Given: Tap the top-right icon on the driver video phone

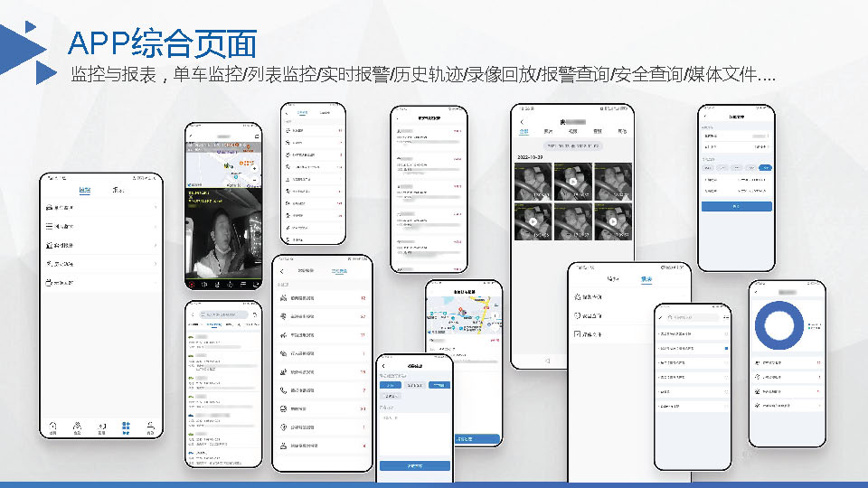Looking at the screenshot, I should pos(256,136).
